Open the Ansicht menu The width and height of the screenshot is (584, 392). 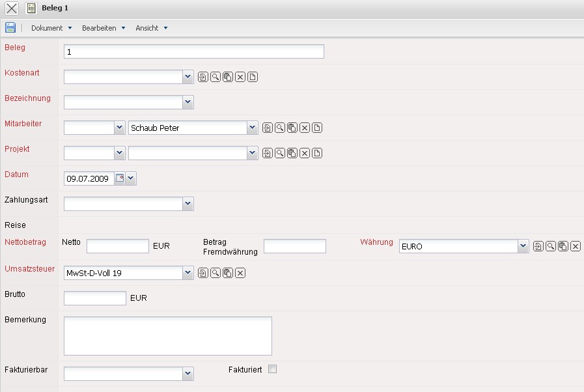click(x=151, y=28)
